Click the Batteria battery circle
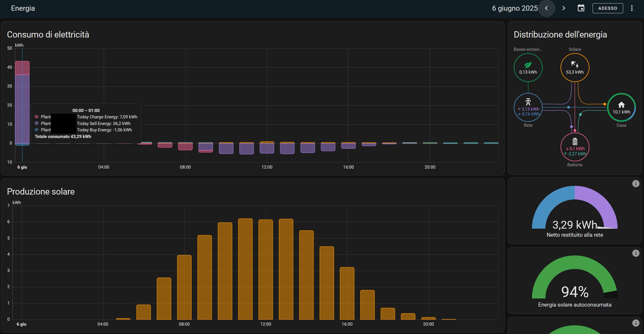The width and height of the screenshot is (644, 334). pos(575,147)
